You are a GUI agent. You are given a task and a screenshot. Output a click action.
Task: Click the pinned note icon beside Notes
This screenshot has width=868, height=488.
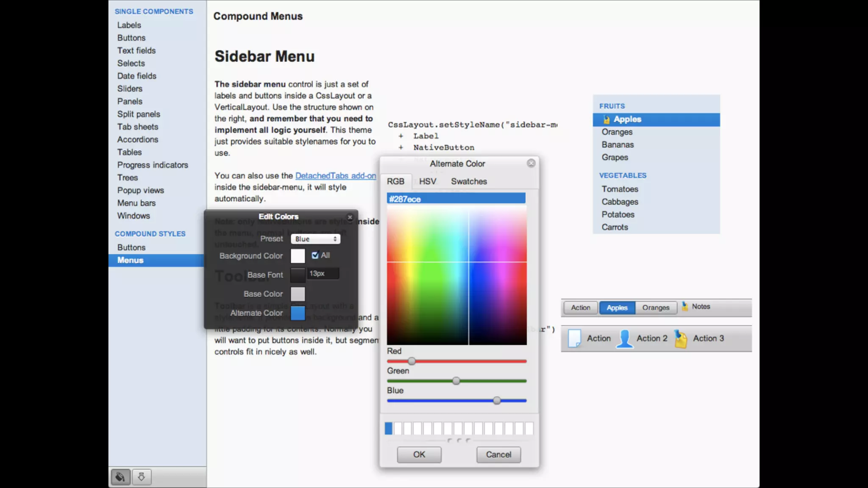[x=684, y=306]
